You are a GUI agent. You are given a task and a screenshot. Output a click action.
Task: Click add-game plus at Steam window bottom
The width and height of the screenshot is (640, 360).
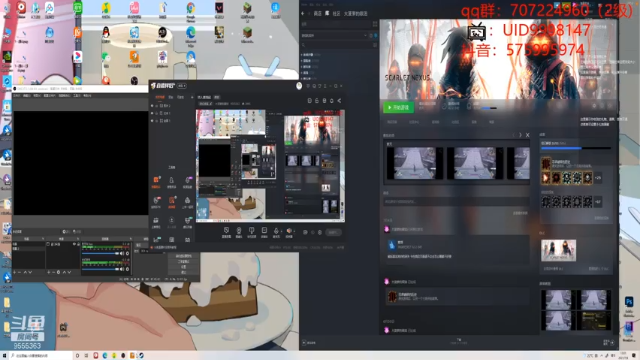pyautogui.click(x=304, y=343)
